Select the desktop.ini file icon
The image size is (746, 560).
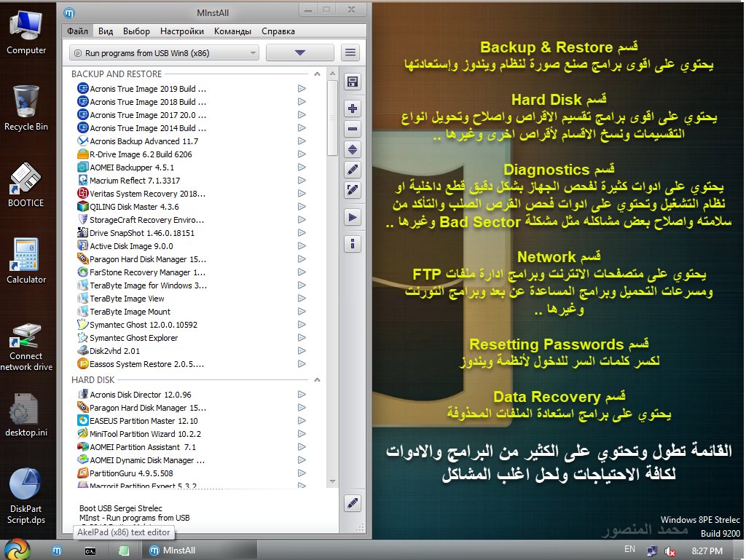(26, 415)
